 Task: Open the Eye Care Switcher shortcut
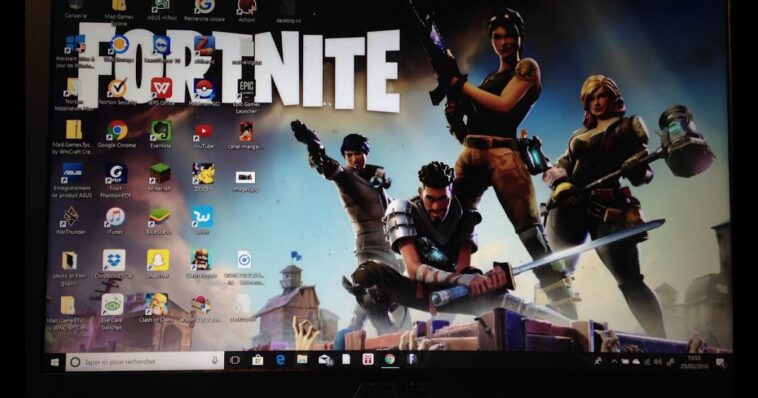(x=112, y=312)
